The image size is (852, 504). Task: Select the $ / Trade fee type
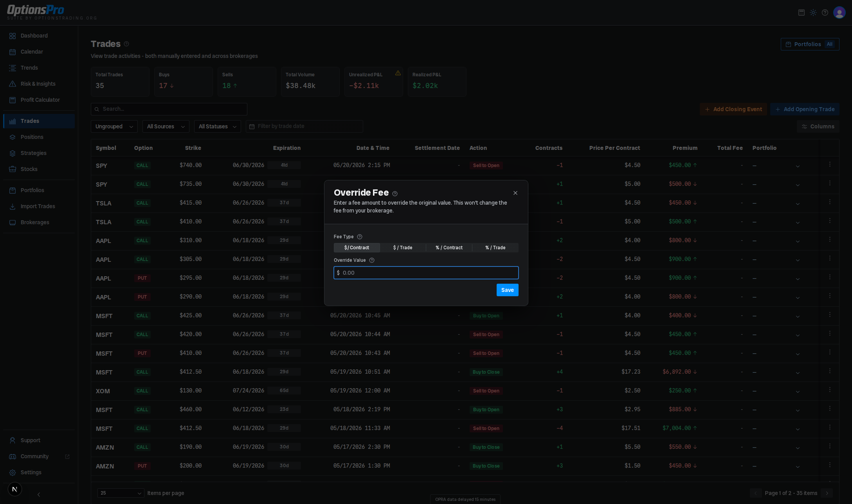click(403, 248)
